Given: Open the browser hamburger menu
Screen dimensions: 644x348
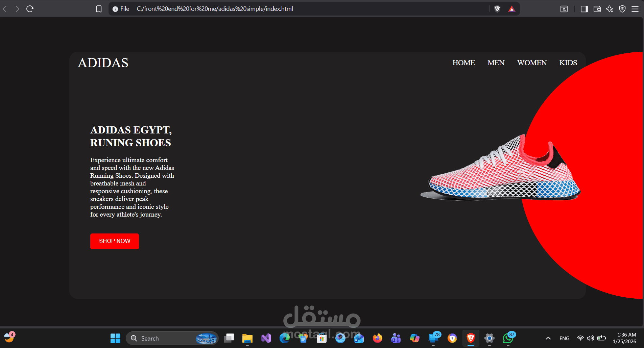Looking at the screenshot, I should coord(635,9).
